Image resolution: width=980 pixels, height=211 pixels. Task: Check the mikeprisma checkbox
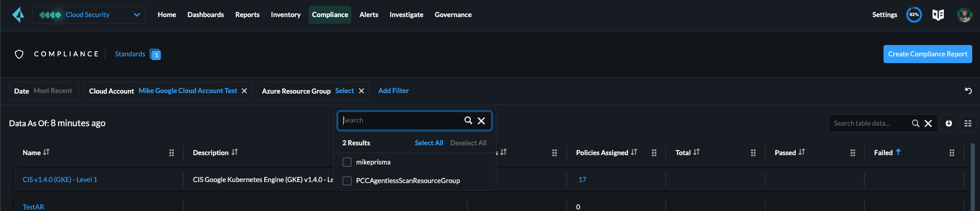pyautogui.click(x=347, y=162)
